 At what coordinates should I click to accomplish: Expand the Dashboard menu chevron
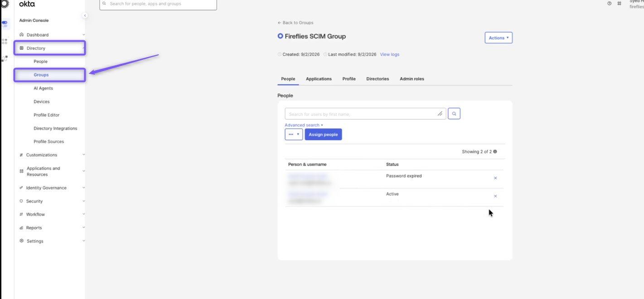coord(83,35)
